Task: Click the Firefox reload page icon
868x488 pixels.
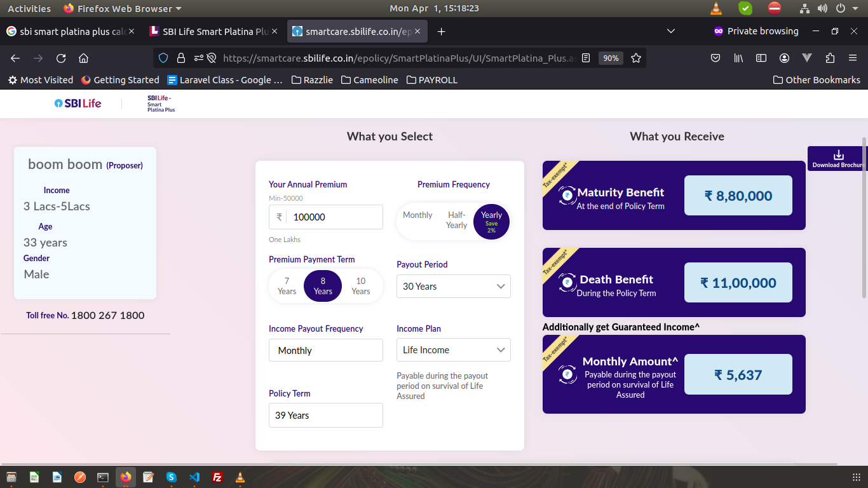Action: (x=61, y=58)
